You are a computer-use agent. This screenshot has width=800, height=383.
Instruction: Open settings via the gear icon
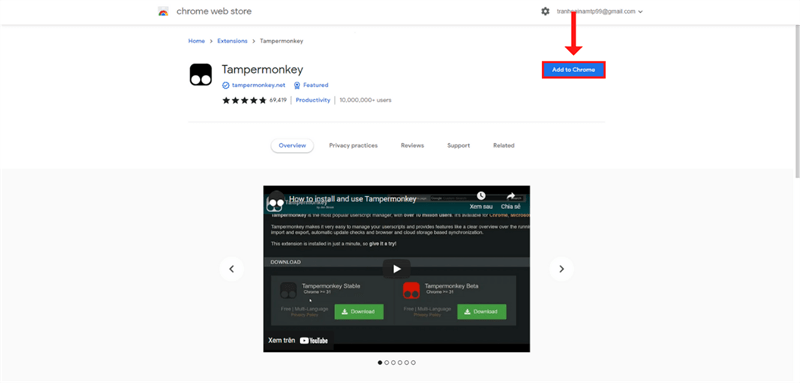click(x=545, y=11)
